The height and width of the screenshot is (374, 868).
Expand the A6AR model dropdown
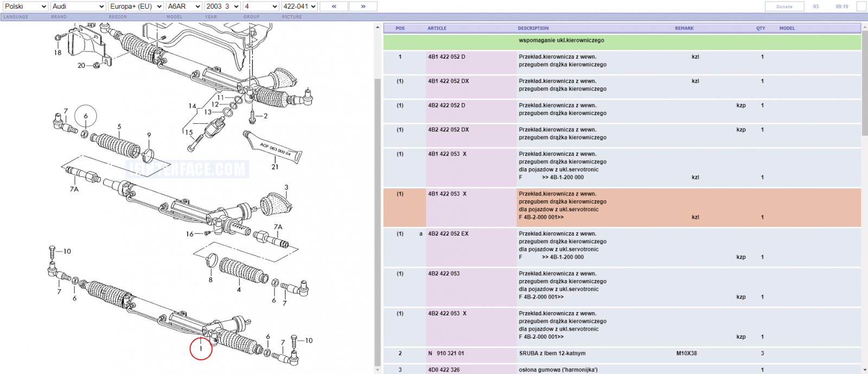(x=184, y=7)
